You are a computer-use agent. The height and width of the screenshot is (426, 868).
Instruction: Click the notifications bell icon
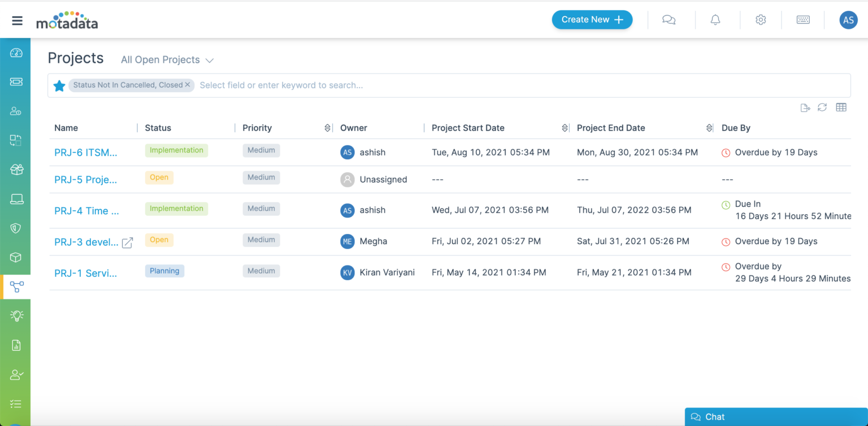pos(715,20)
